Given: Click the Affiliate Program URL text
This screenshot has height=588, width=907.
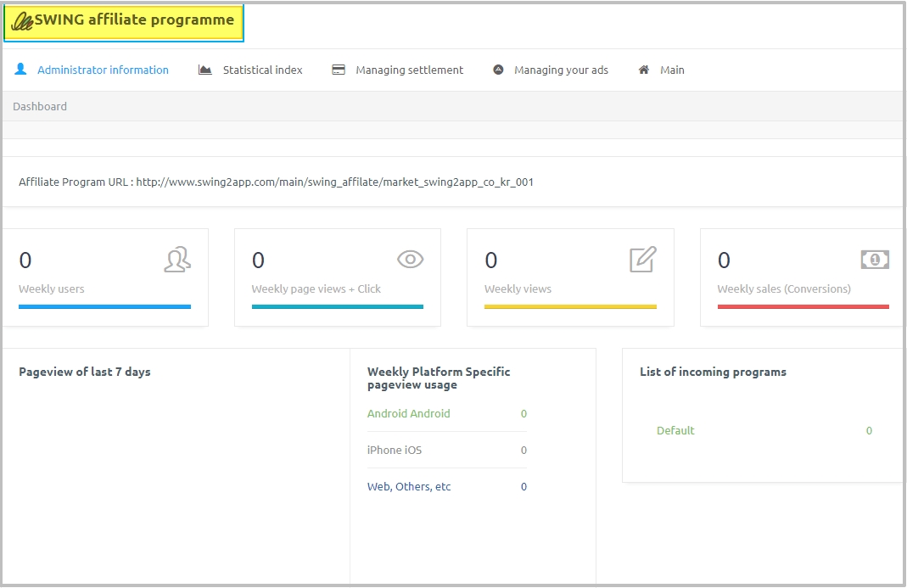Looking at the screenshot, I should tap(276, 182).
